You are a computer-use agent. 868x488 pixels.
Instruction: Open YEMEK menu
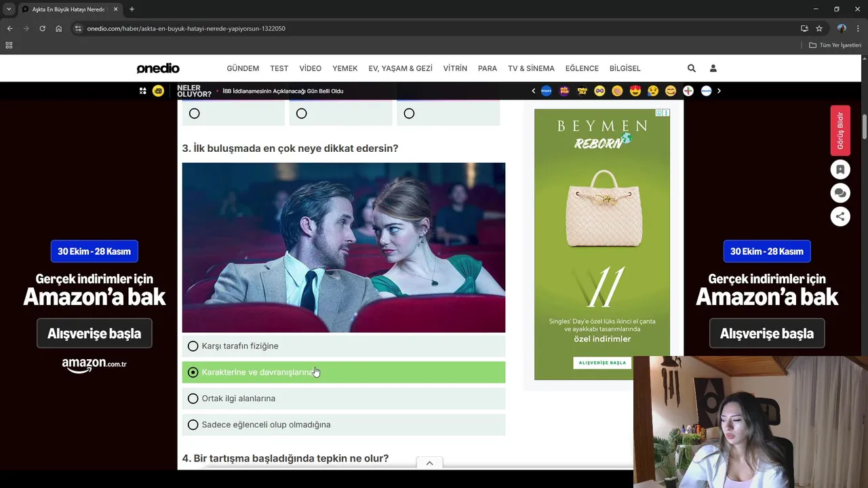[345, 68]
